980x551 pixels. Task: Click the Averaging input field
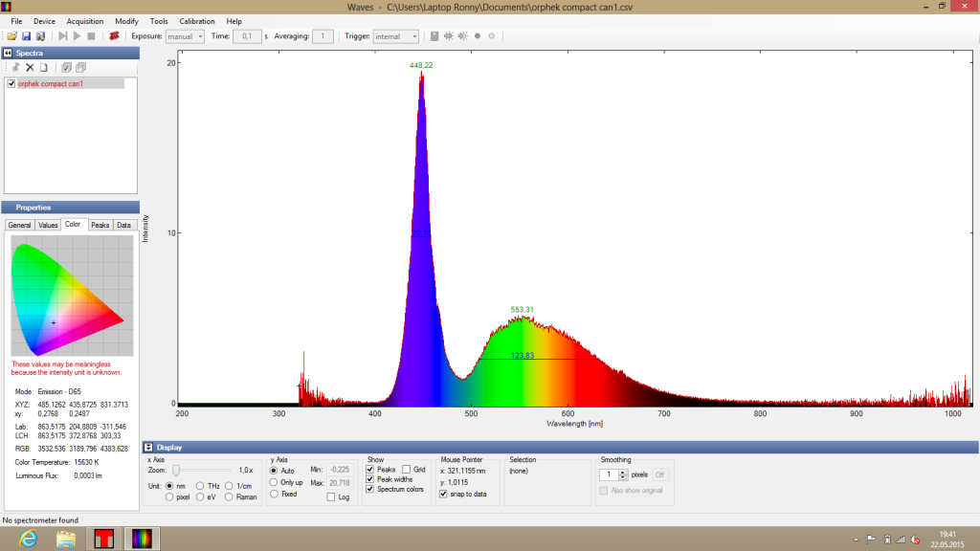[x=323, y=36]
